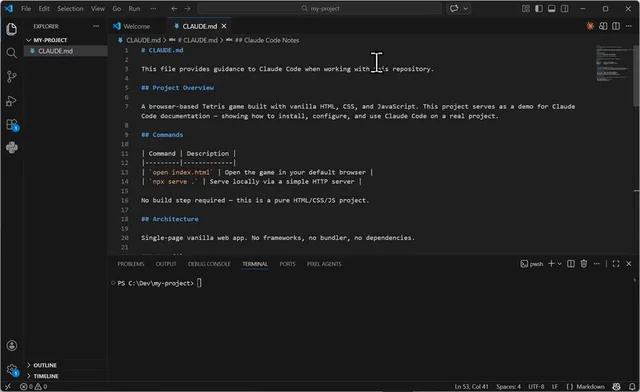640x392 pixels.
Task: Open notifications bell in status bar
Action: tap(632, 386)
